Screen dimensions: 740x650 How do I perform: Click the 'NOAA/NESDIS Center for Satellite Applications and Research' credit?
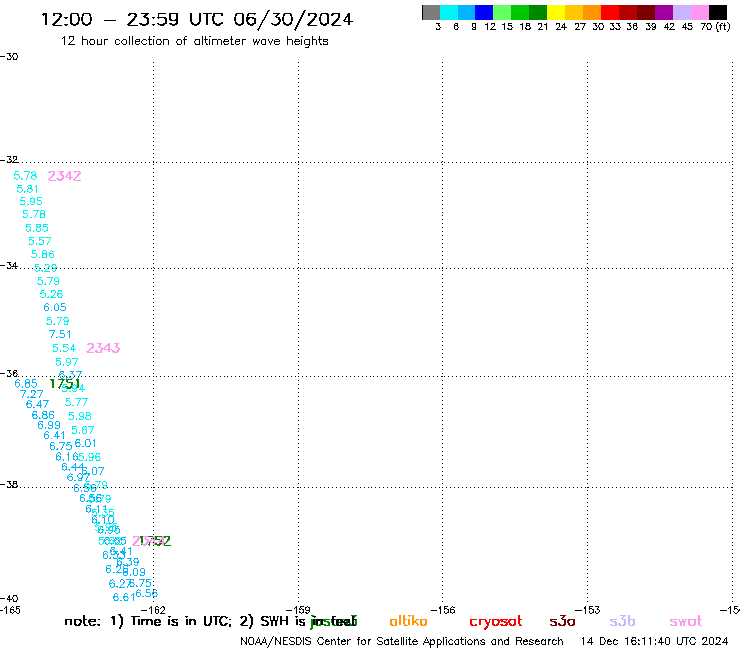point(402,642)
